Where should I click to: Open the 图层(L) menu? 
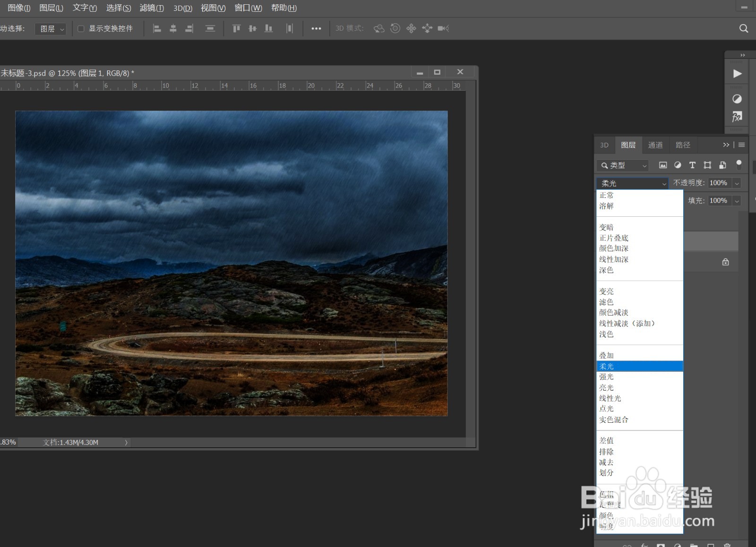pos(51,8)
